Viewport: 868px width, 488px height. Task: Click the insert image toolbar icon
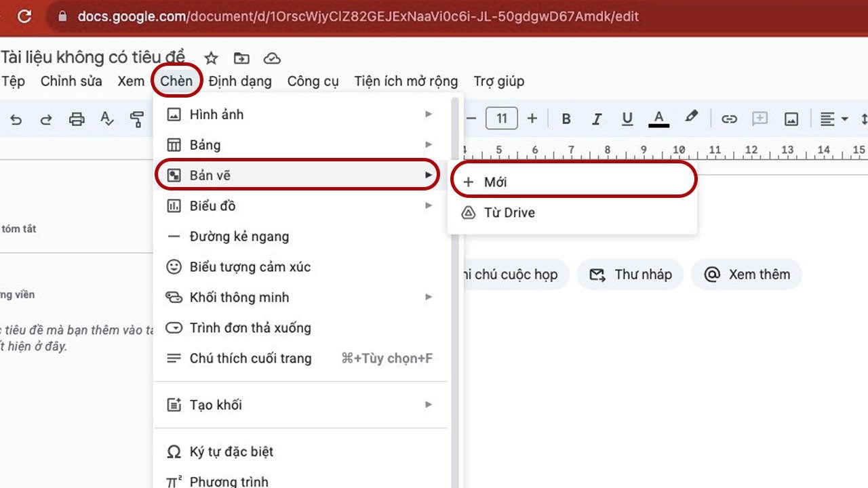[x=791, y=119]
